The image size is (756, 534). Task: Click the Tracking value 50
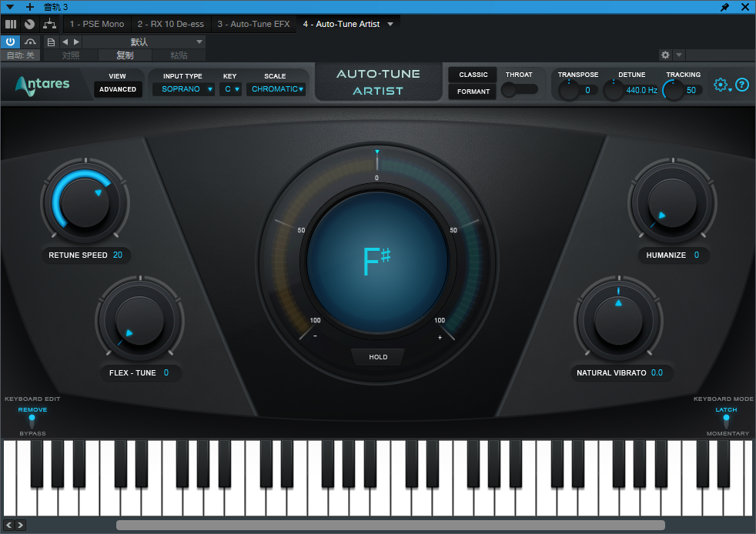pyautogui.click(x=691, y=90)
